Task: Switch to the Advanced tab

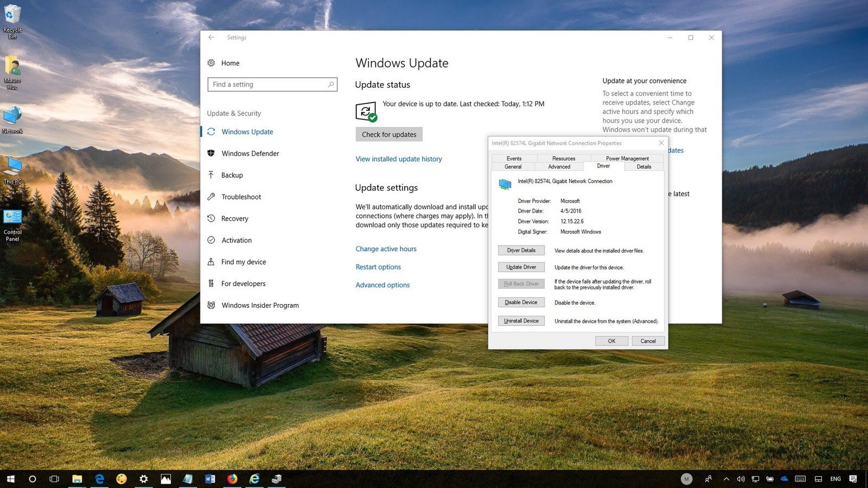Action: (x=559, y=166)
